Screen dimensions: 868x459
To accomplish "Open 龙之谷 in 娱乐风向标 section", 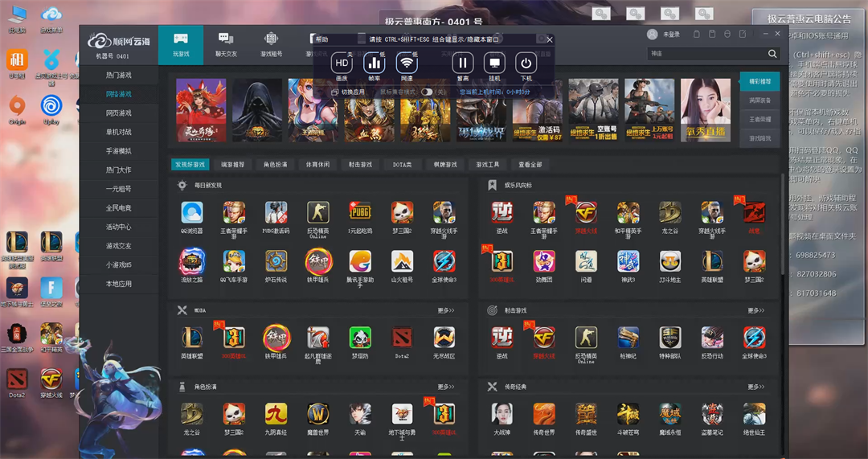I will point(669,212).
